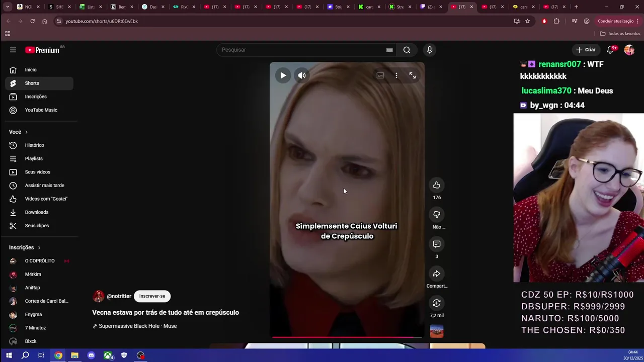Select Shorts in the sidebar

(39, 83)
